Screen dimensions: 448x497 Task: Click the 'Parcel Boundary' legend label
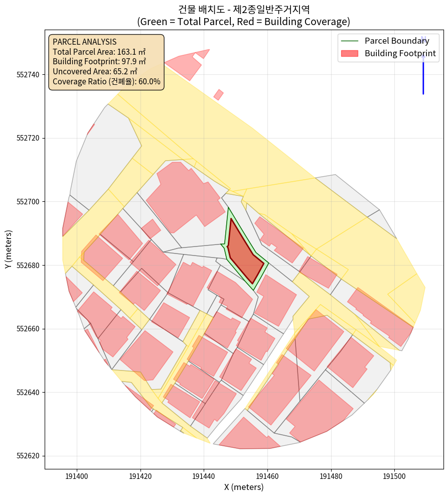pyautogui.click(x=397, y=41)
